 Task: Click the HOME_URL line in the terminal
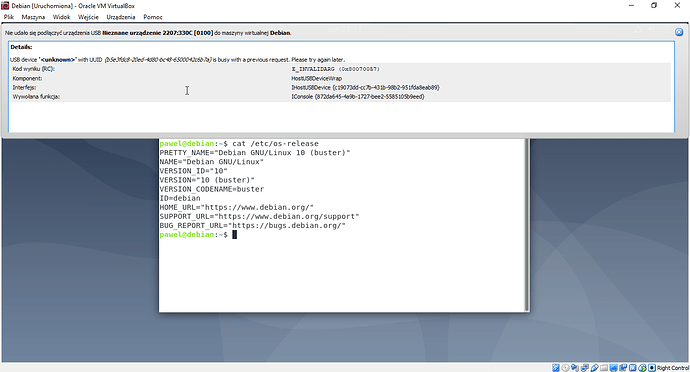[x=237, y=207]
